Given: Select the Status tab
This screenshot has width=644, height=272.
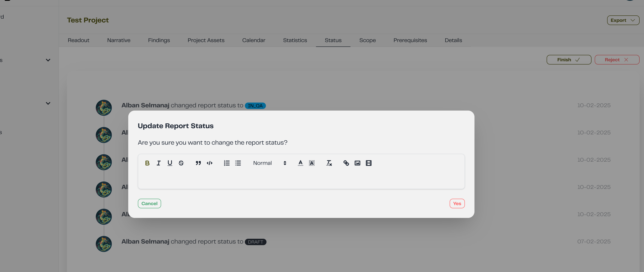Looking at the screenshot, I should (x=333, y=40).
